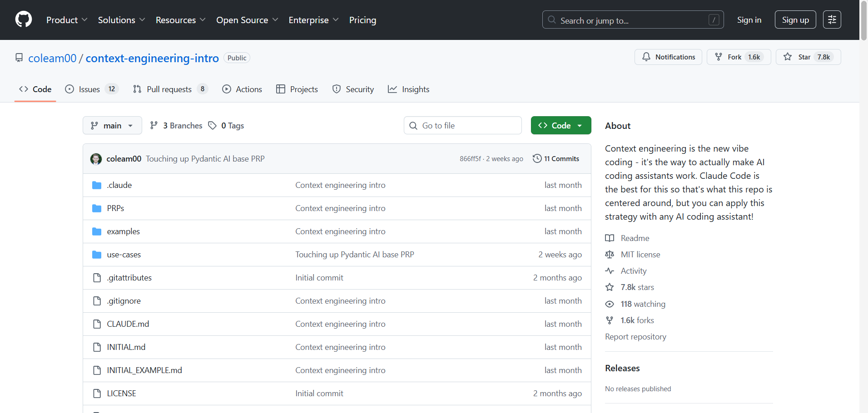Switch to the Code tab
Screen dimensions: 868x413
(x=35, y=89)
